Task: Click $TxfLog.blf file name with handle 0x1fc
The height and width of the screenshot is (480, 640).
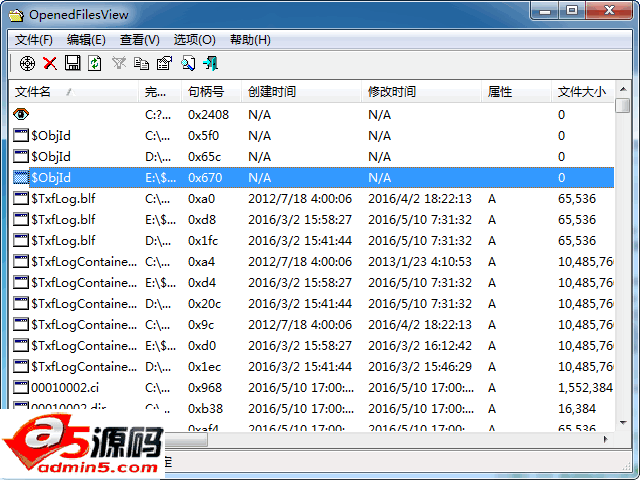Action: click(x=63, y=240)
